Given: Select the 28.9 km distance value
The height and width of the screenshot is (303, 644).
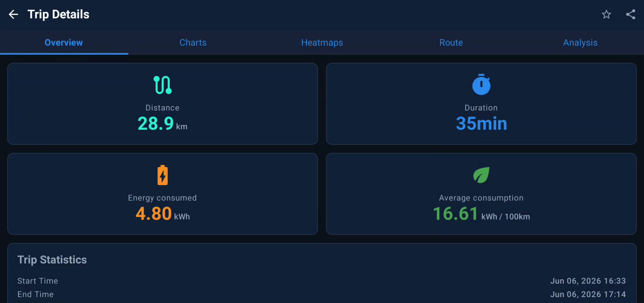Looking at the screenshot, I should [163, 123].
